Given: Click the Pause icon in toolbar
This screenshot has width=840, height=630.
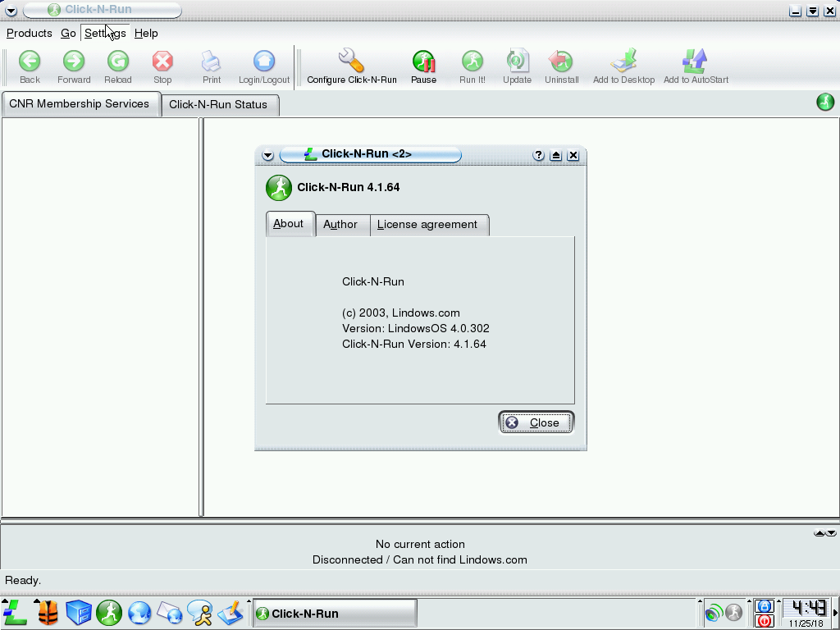Looking at the screenshot, I should pyautogui.click(x=423, y=61).
